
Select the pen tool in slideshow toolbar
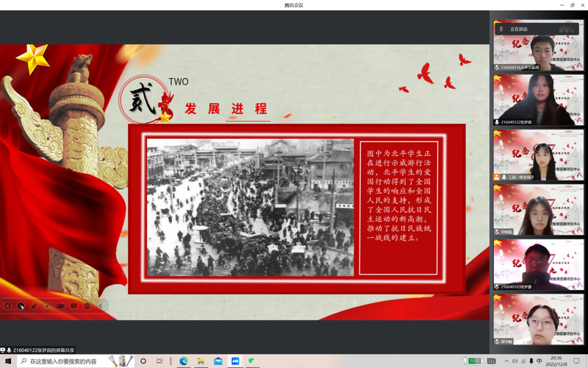point(34,306)
